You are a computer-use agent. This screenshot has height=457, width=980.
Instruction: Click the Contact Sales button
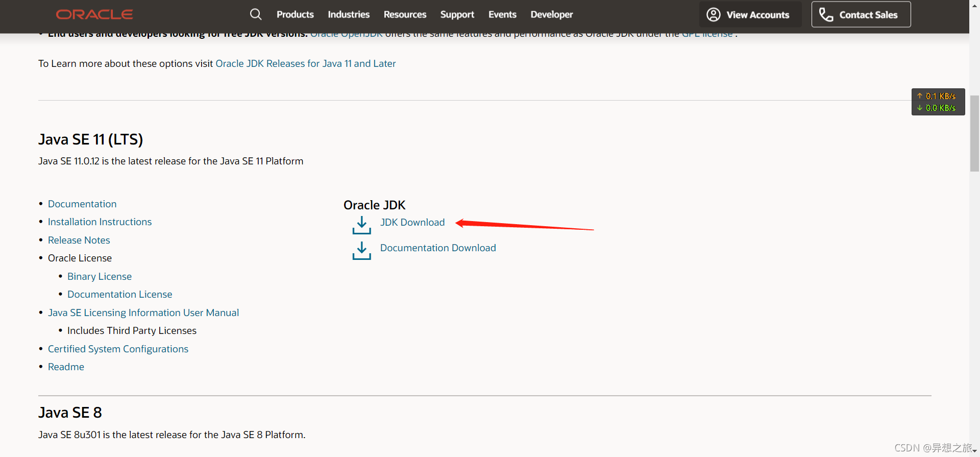pos(861,14)
